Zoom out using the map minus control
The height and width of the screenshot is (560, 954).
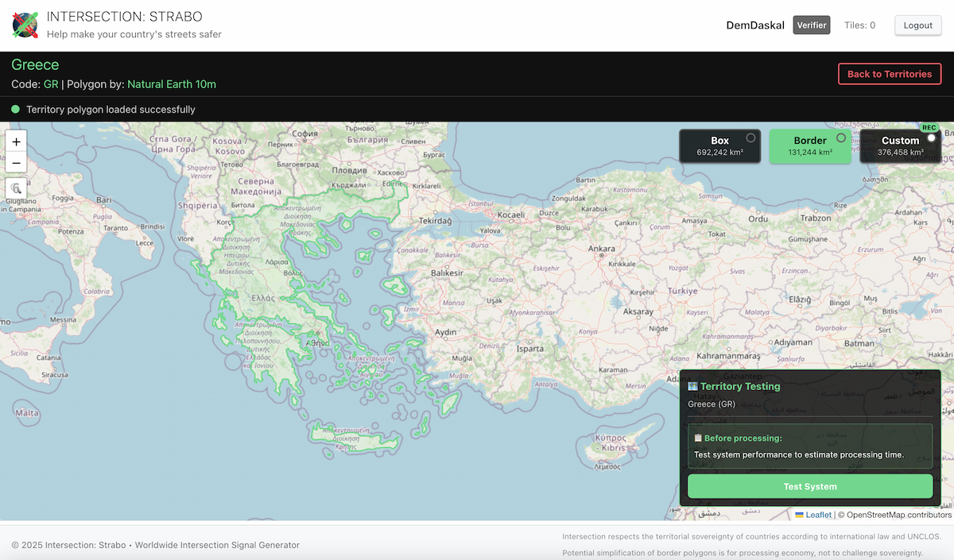coord(16,163)
